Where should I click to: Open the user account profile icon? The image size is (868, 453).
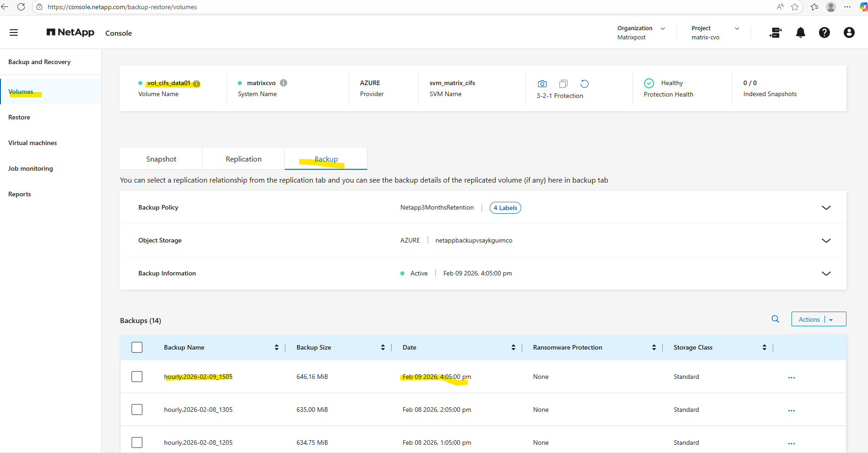[x=849, y=32]
